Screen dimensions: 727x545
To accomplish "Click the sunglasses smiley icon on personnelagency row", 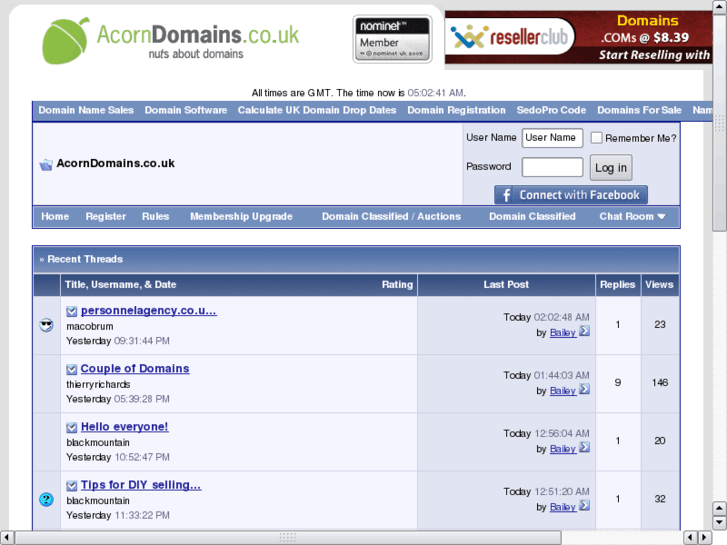I will pyautogui.click(x=46, y=325).
